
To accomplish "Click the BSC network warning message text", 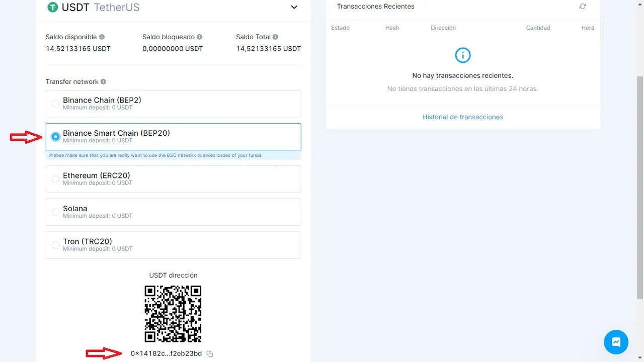I will pyautogui.click(x=156, y=156).
